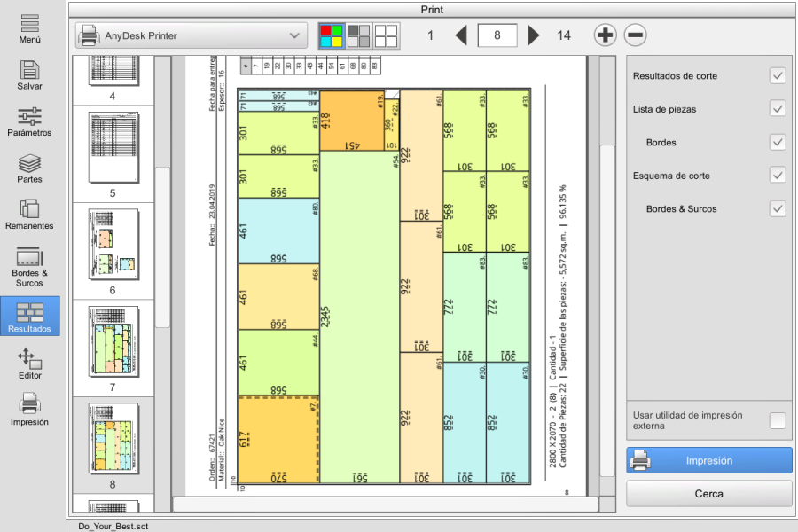Enable Usar utilidad de impresión externa
Screen dimensions: 798x532
click(x=778, y=420)
